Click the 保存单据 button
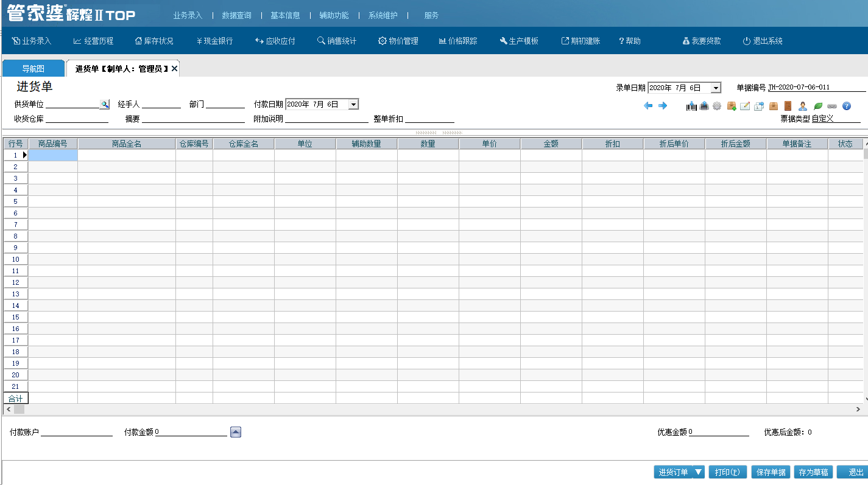 click(771, 472)
